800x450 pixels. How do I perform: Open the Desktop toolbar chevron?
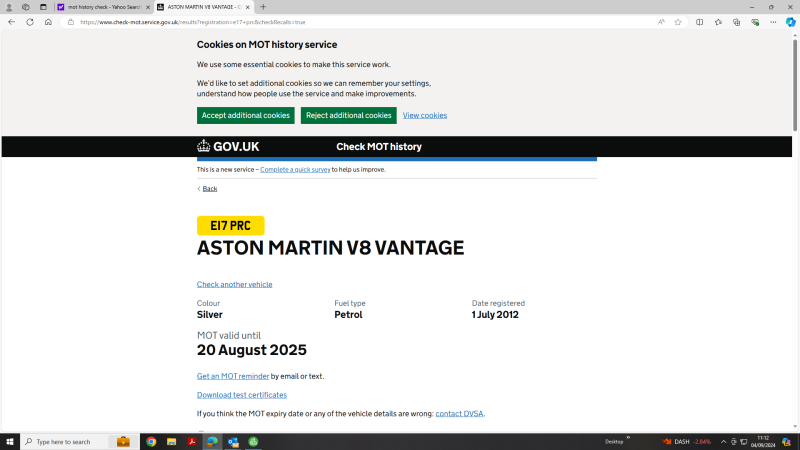point(628,438)
